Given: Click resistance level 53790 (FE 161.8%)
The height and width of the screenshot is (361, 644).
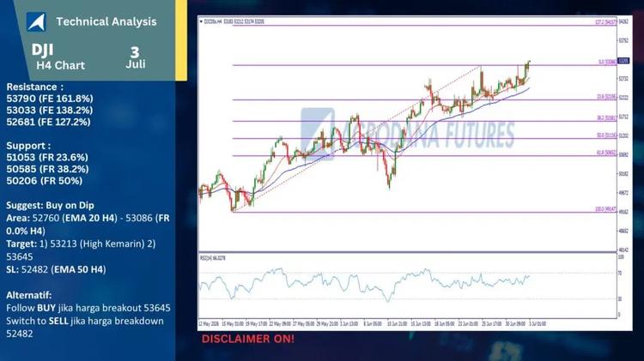Looking at the screenshot, I should coord(50,99).
